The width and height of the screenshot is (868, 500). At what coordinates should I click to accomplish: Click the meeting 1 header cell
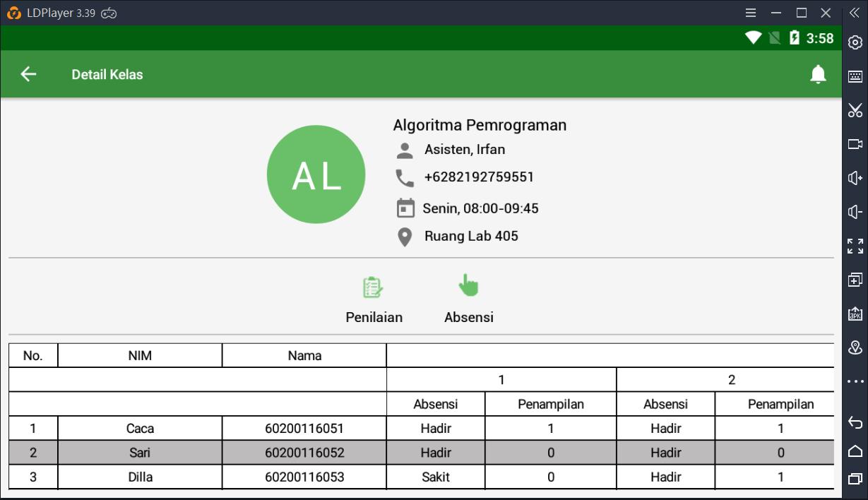501,380
